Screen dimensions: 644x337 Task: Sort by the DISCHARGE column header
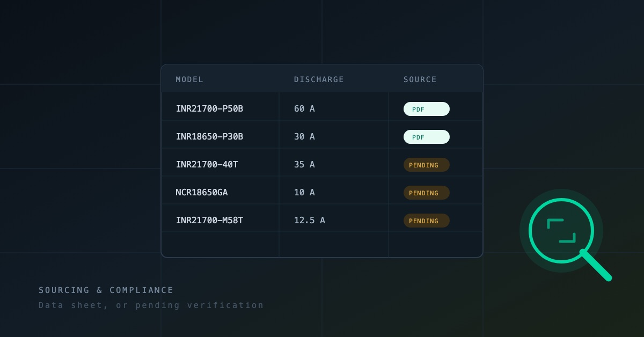click(x=319, y=79)
